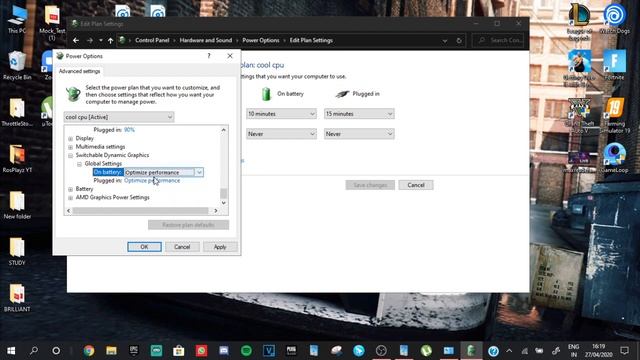Open the Mock_Test file on desktop
The width and height of the screenshot is (640, 360).
52,22
